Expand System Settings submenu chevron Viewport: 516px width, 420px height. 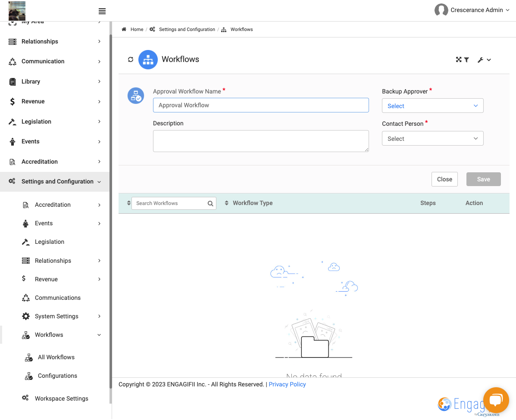(x=99, y=316)
